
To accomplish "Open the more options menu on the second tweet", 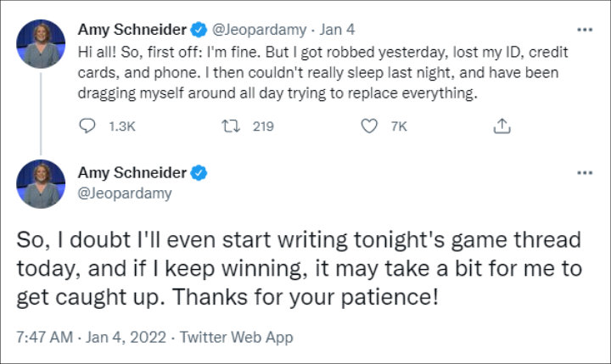I will click(x=584, y=172).
